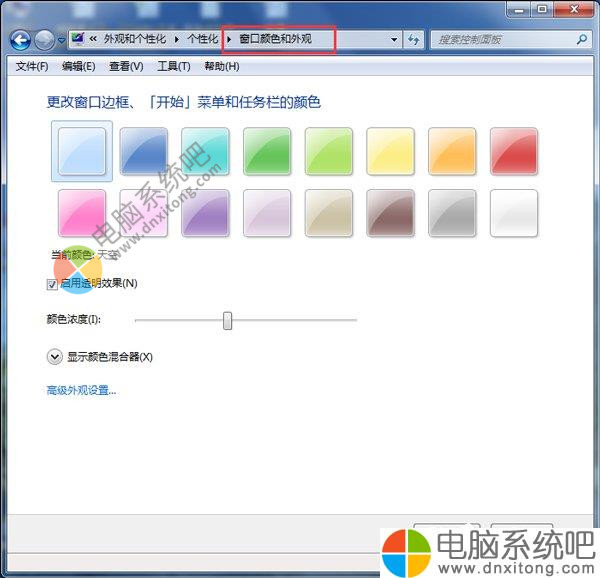The height and width of the screenshot is (578, 600).
Task: Expand the arrow after 个性化 breadcrumb
Action: 228,40
